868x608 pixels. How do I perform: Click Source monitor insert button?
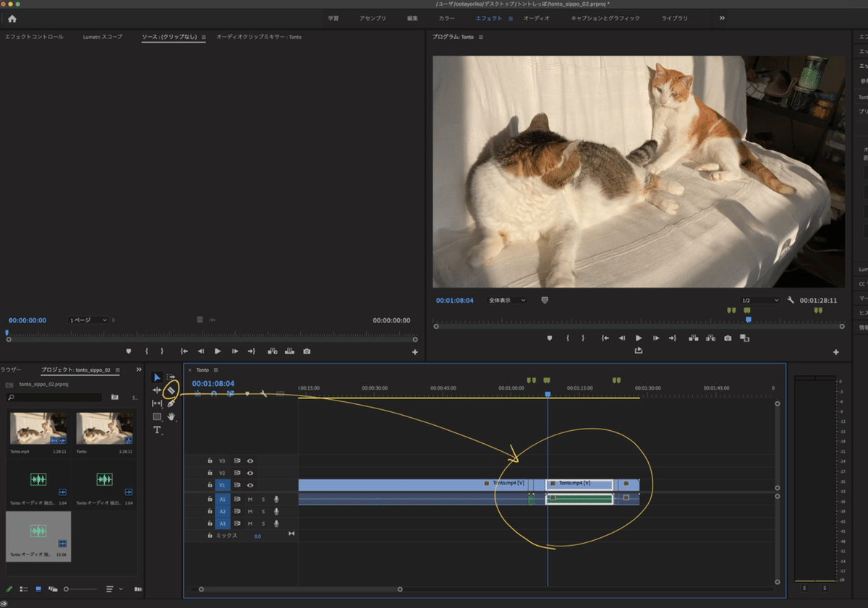coord(273,351)
